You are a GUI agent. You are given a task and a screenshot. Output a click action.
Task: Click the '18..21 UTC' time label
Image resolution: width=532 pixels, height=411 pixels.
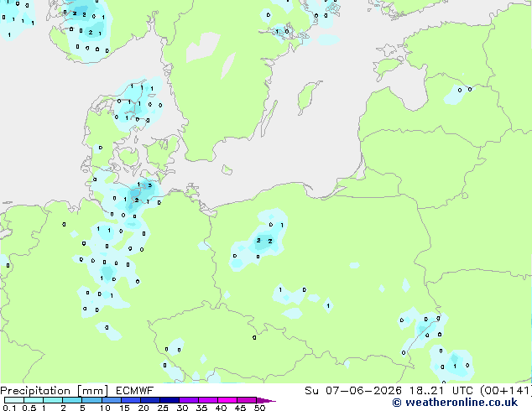[x=441, y=391]
